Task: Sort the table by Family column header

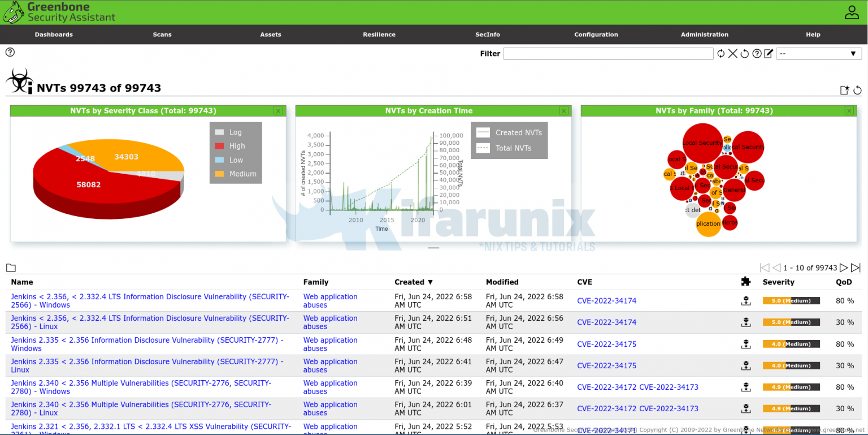Action: tap(316, 282)
